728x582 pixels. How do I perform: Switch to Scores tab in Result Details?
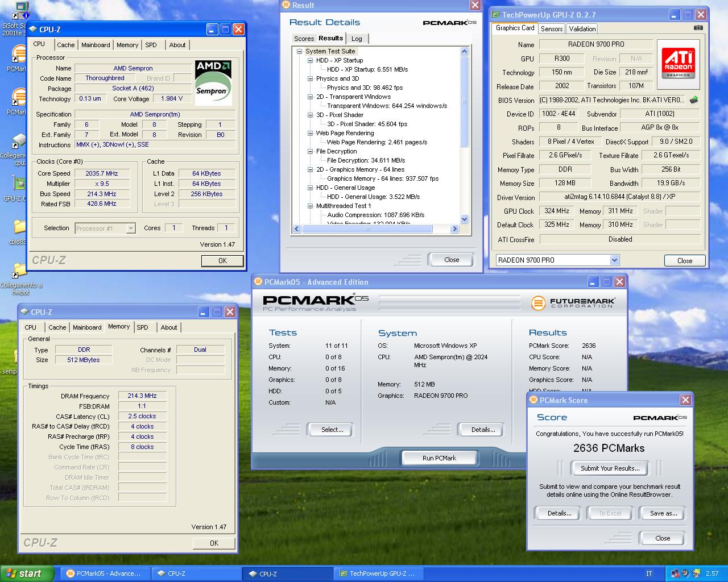(304, 39)
